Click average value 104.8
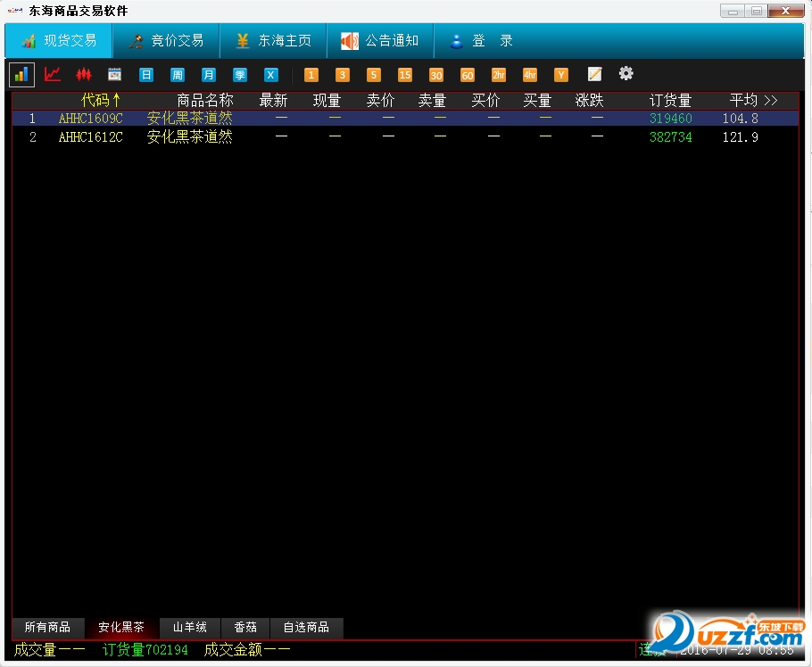 point(740,119)
